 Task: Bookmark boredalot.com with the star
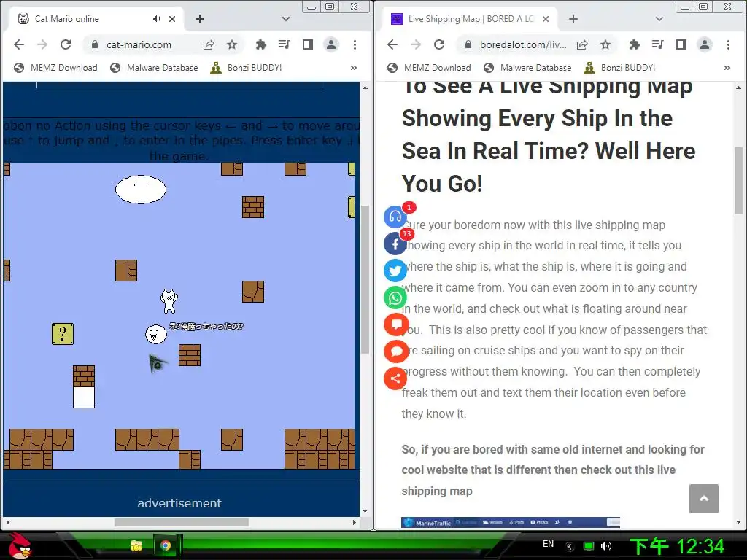point(605,44)
